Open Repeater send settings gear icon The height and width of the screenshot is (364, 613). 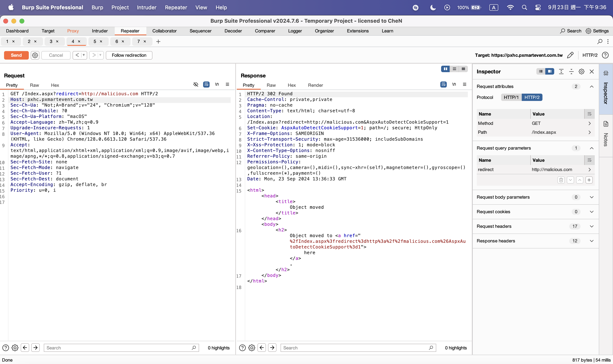click(x=35, y=55)
